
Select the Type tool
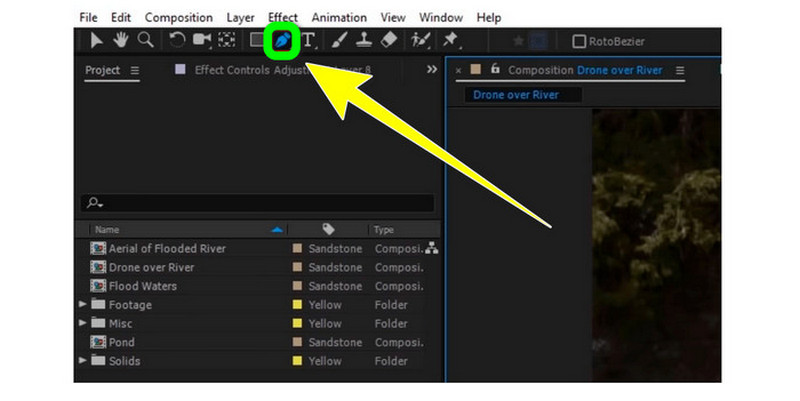tap(309, 40)
